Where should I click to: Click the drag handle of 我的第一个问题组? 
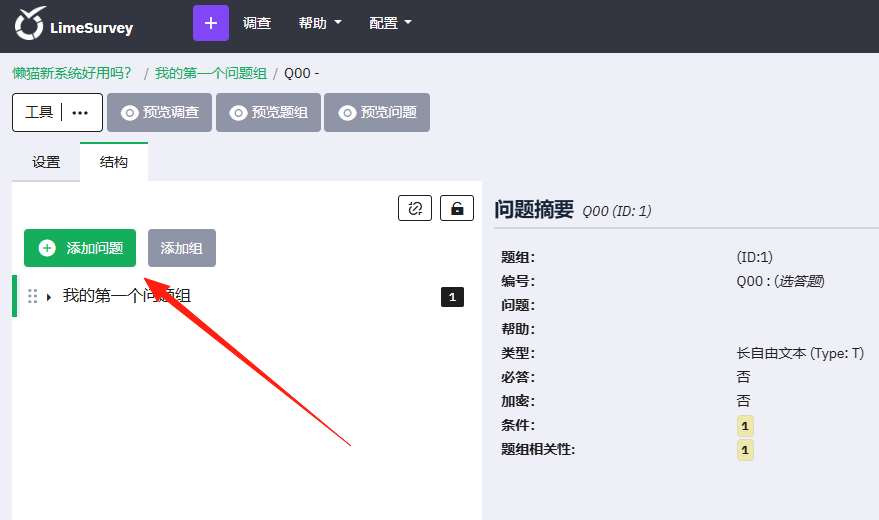(33, 296)
